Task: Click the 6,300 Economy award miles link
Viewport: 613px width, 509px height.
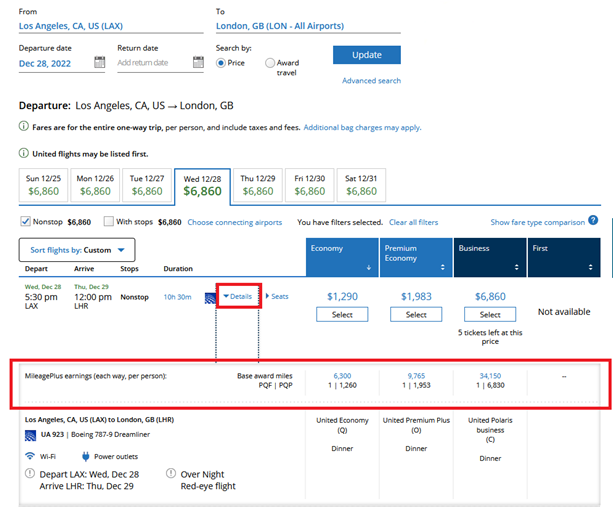Action: tap(342, 376)
